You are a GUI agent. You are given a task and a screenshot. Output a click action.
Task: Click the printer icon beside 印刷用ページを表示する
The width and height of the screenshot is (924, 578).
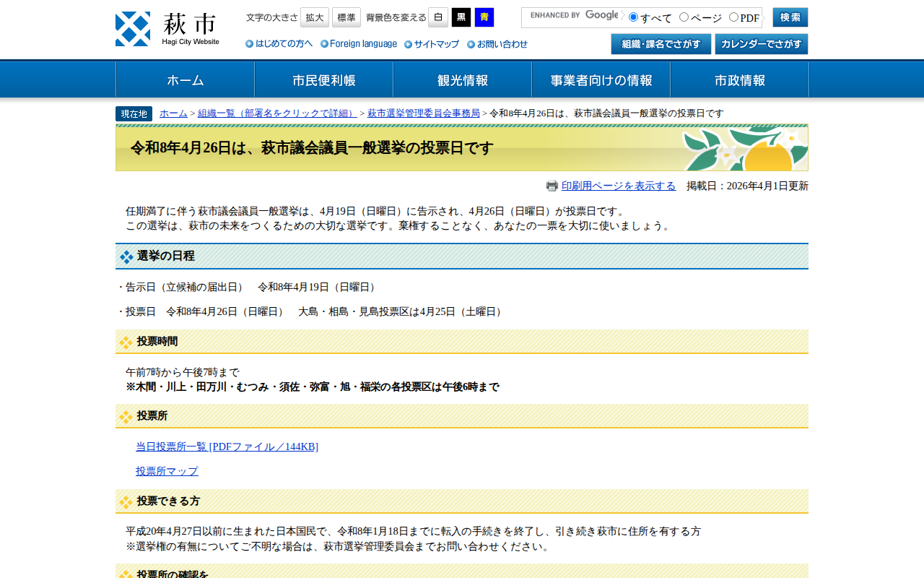pyautogui.click(x=552, y=185)
